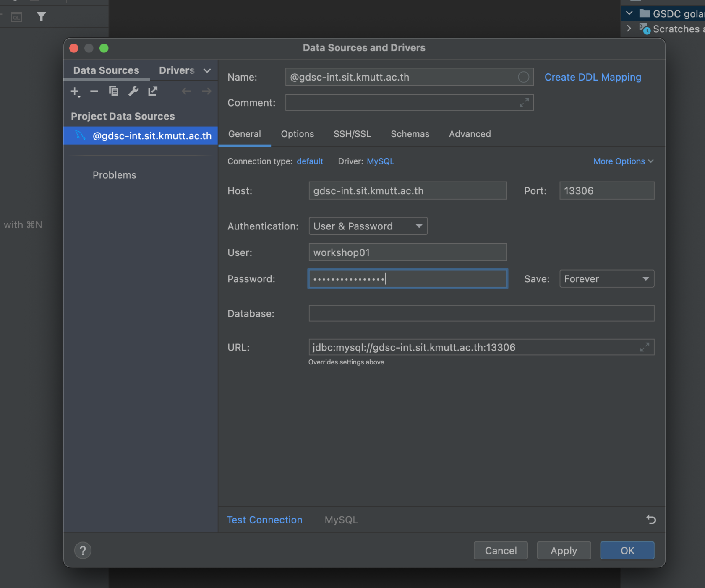Change the MySQL driver link

point(380,161)
